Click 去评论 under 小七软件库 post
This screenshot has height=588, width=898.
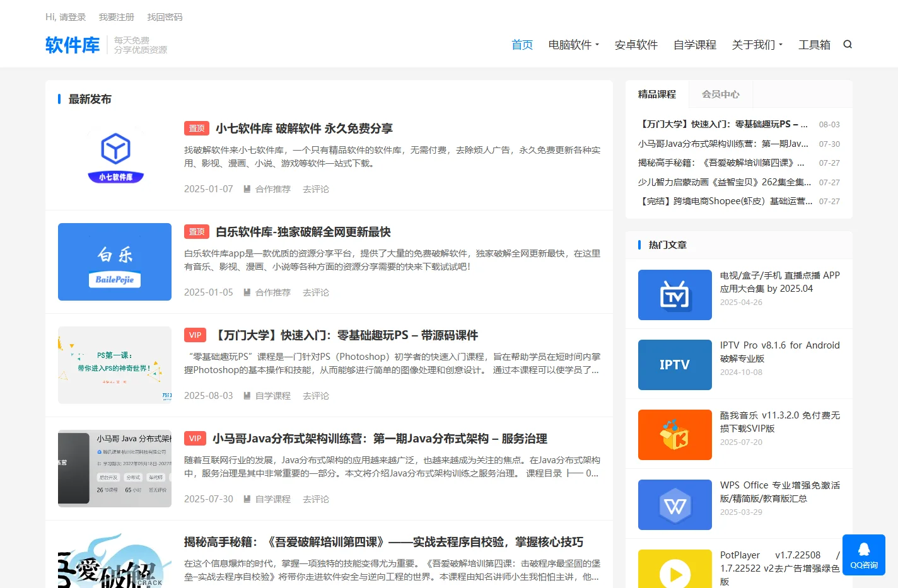316,189
